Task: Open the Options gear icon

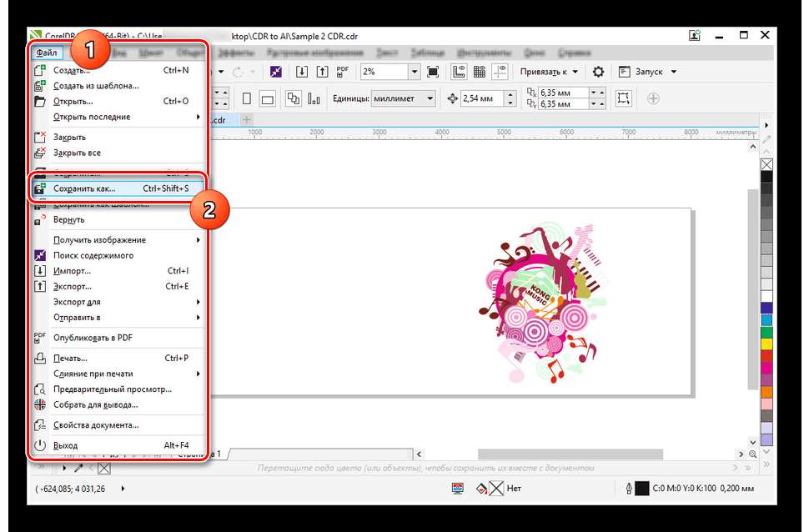Action: pyautogui.click(x=598, y=72)
